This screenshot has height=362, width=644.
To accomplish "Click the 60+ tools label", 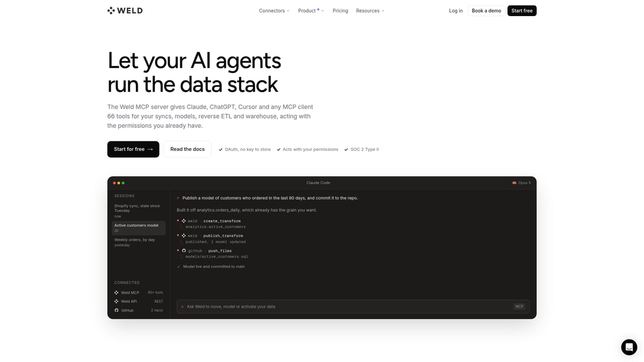I will point(155,293).
